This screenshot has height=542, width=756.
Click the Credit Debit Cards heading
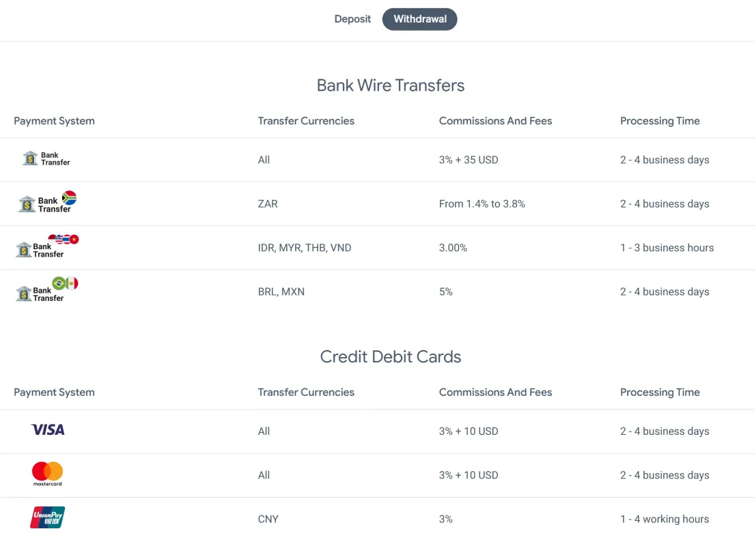391,356
